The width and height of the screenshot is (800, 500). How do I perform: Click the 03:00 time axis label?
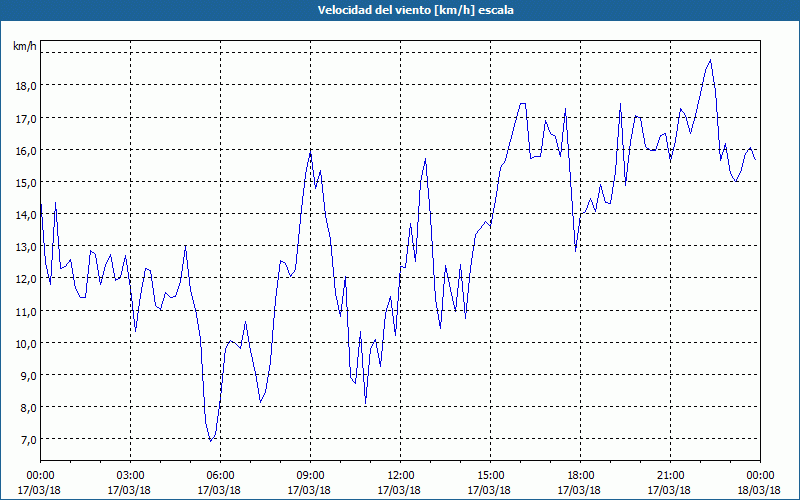tap(130, 476)
